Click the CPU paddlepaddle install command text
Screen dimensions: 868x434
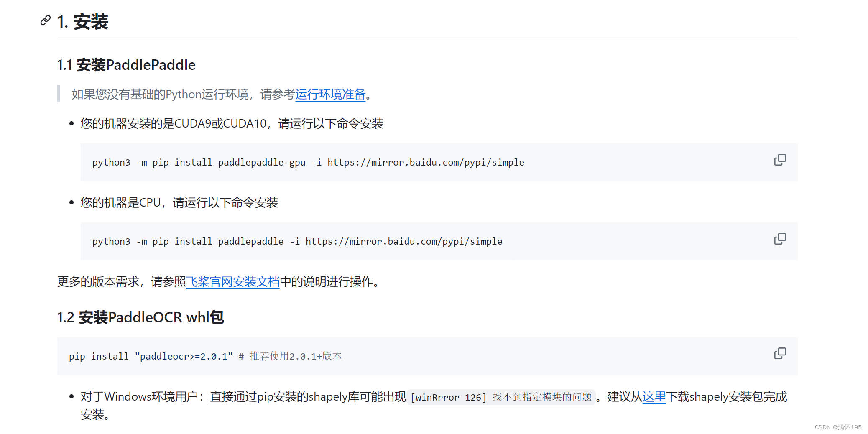297,241
